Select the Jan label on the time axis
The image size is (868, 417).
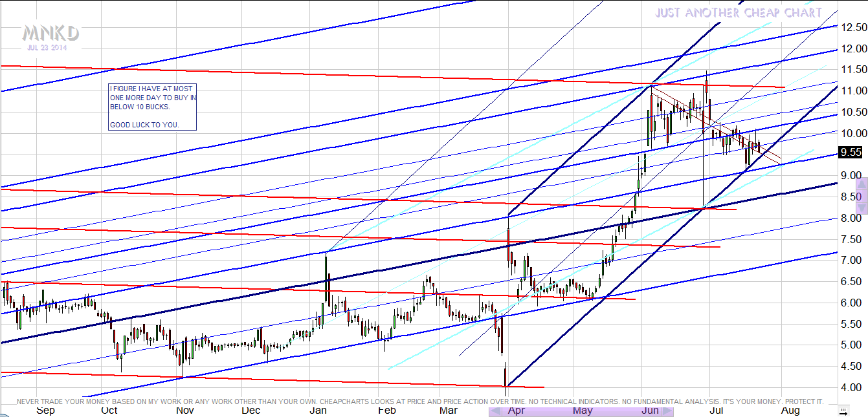(x=318, y=411)
